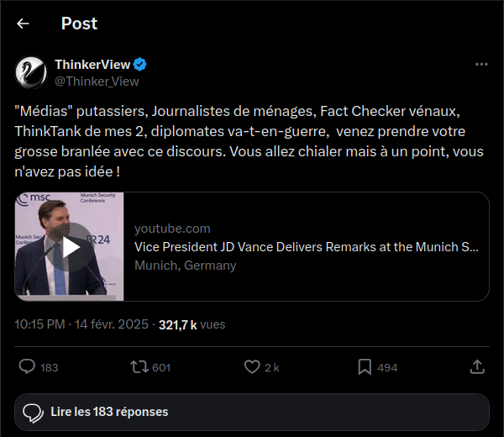Viewport: 504px width, 437px height.
Task: Click the reply speech bubble icon
Action: click(x=27, y=366)
